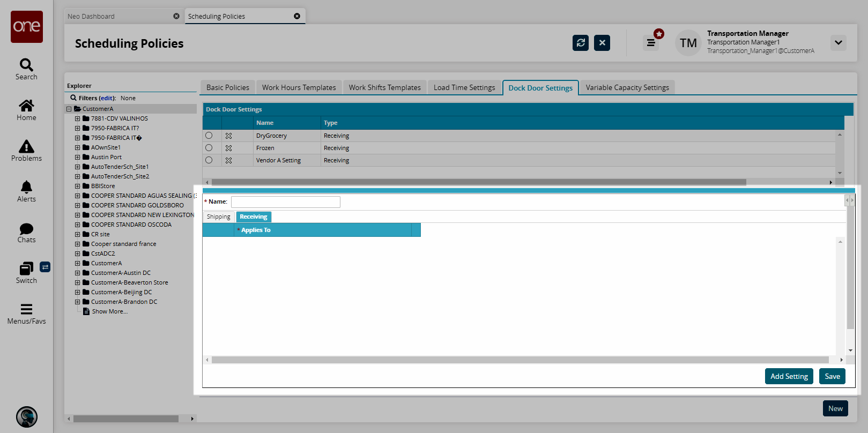Collapse the CustomerA root folder

pyautogui.click(x=69, y=109)
